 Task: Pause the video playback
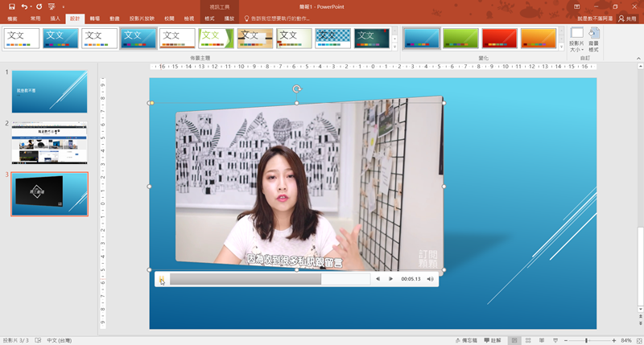coord(162,279)
